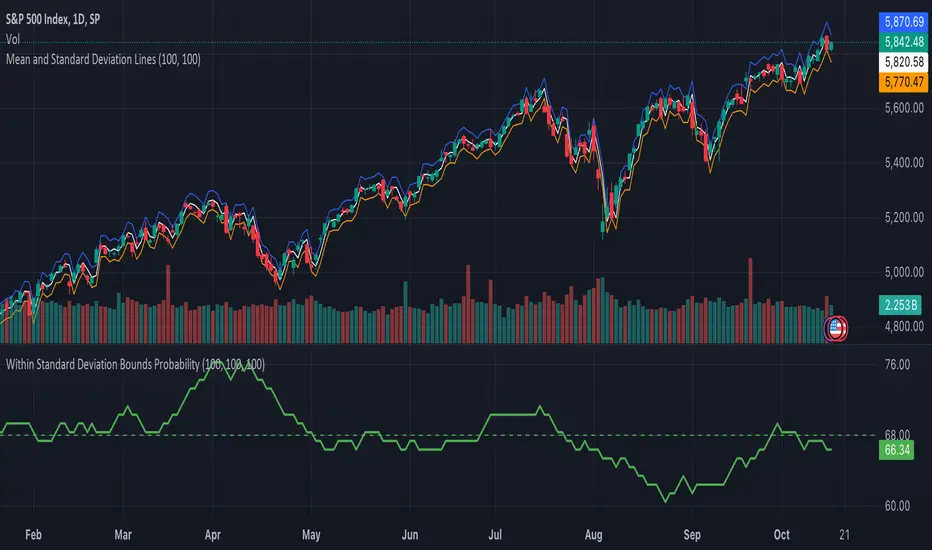Click the 5,600.00 price axis label
This screenshot has width=932, height=550.
(904, 108)
